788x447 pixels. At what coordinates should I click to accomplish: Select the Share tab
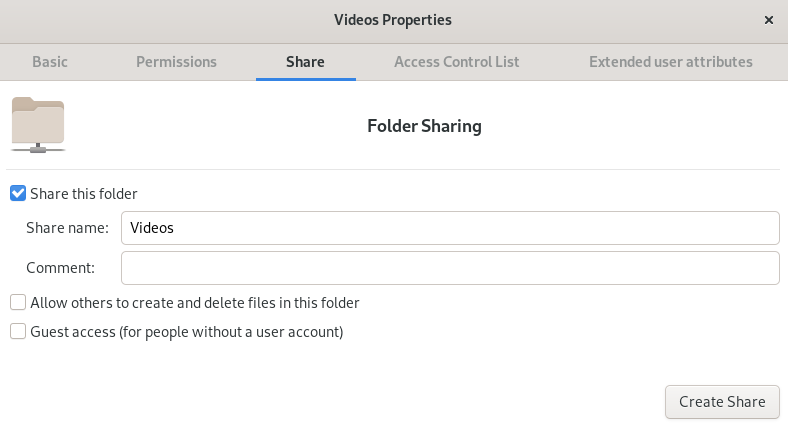pos(305,62)
